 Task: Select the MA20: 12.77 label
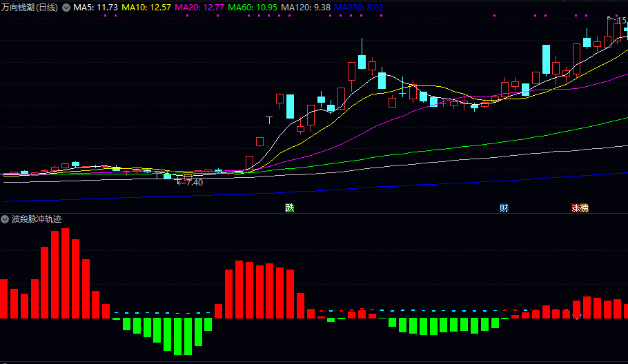(199, 7)
